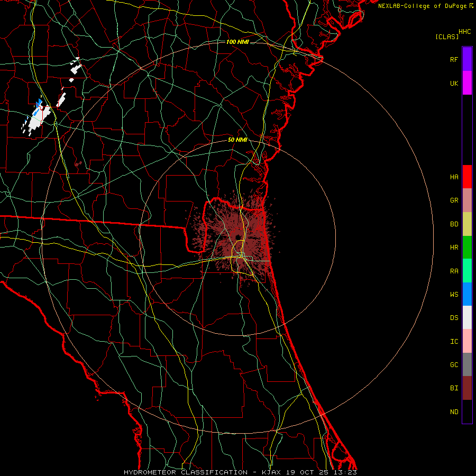Click the ND legend label
This screenshot has height=476, width=476.
pyautogui.click(x=454, y=412)
